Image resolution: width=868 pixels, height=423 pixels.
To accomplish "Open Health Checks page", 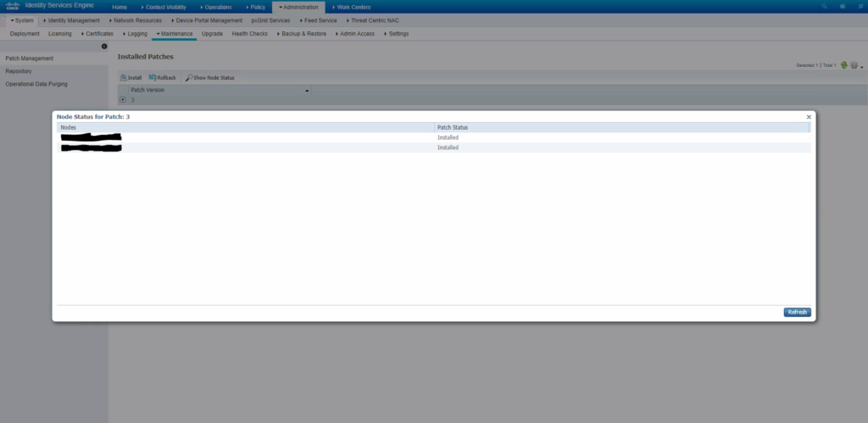I will click(250, 34).
